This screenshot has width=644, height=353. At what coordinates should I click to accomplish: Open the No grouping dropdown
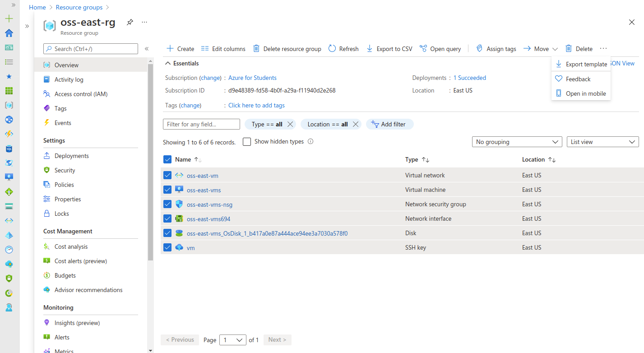(517, 142)
